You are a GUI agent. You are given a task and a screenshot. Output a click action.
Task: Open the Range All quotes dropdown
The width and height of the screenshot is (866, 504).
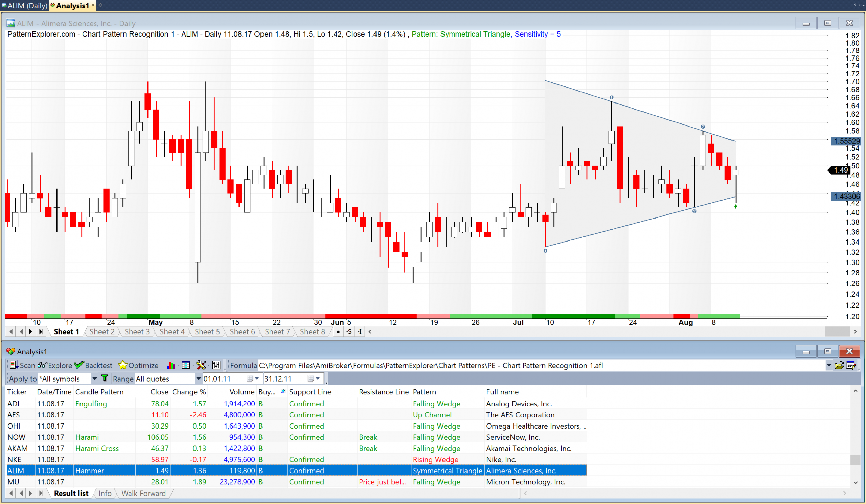coord(198,378)
